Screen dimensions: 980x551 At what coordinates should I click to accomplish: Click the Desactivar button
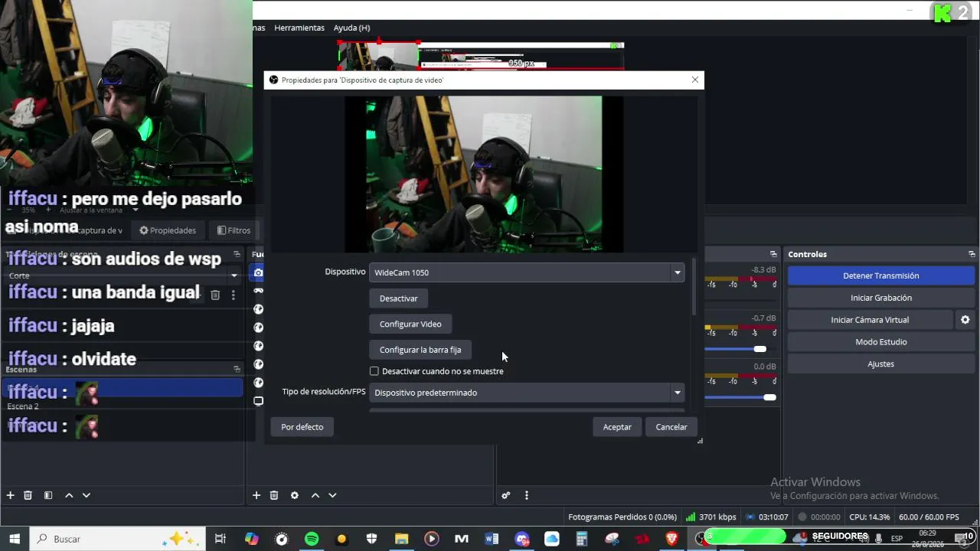399,298
